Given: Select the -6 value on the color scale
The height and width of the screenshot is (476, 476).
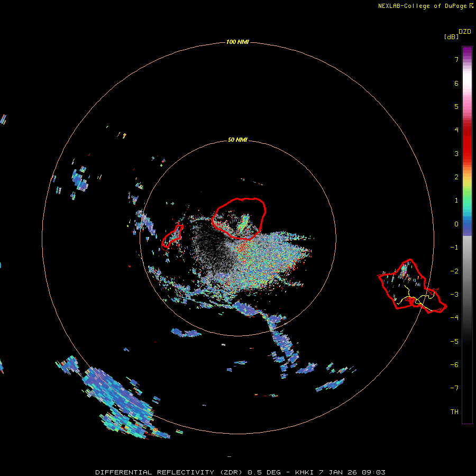Looking at the screenshot, I should (454, 365).
